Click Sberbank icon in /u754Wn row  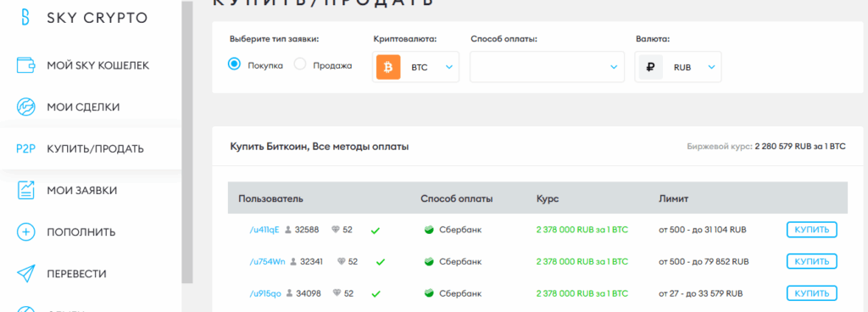(x=428, y=261)
